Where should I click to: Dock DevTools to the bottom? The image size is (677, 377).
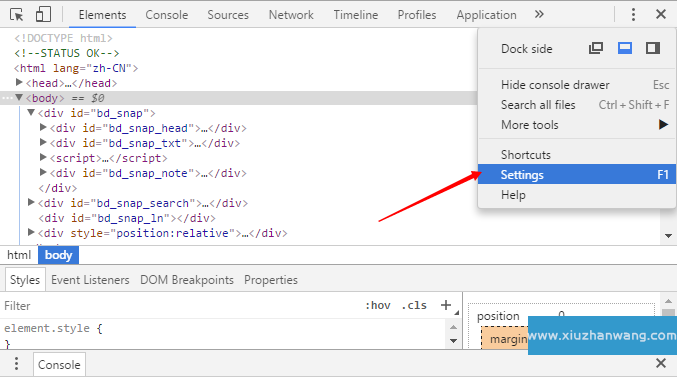click(x=625, y=48)
